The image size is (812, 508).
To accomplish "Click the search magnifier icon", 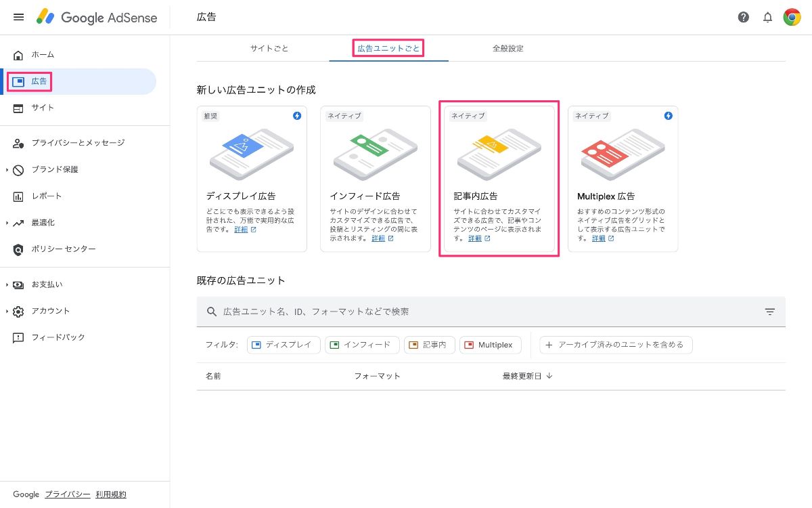I will 212,312.
